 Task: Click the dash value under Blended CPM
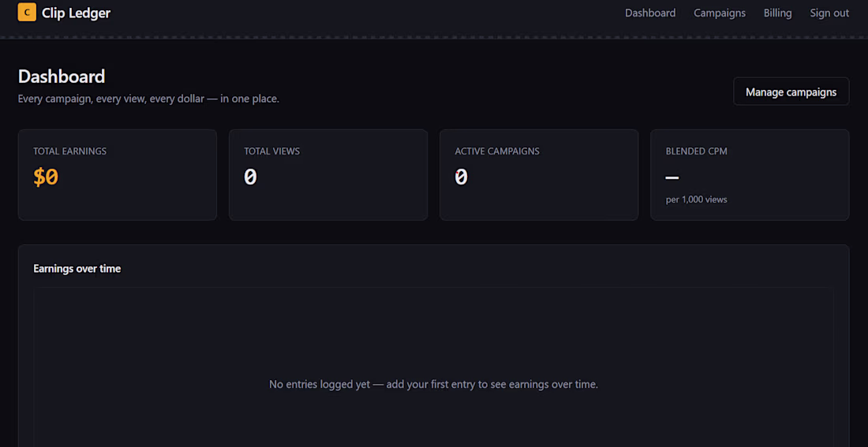[x=672, y=177]
